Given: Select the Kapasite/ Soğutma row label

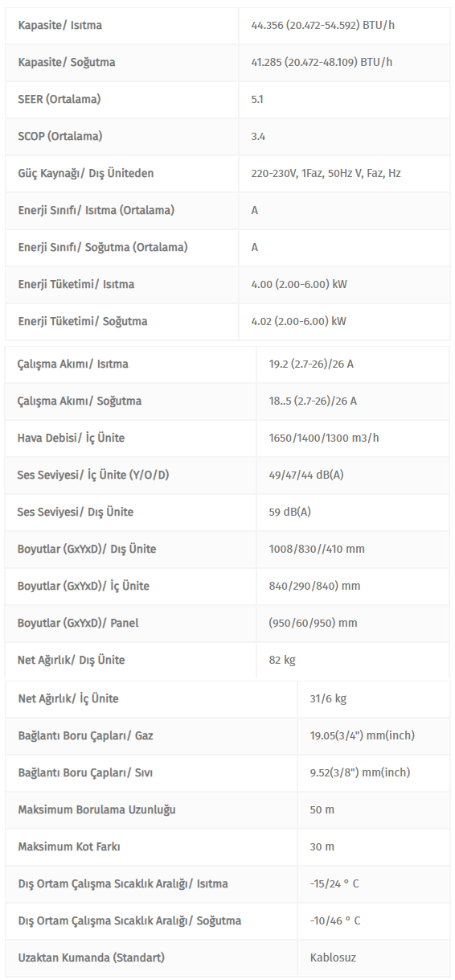Looking at the screenshot, I should [67, 63].
